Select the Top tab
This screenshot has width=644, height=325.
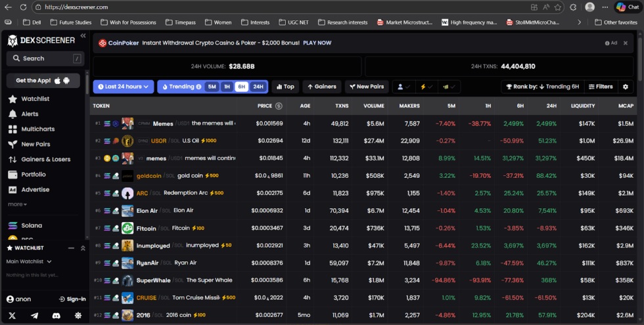click(x=285, y=87)
